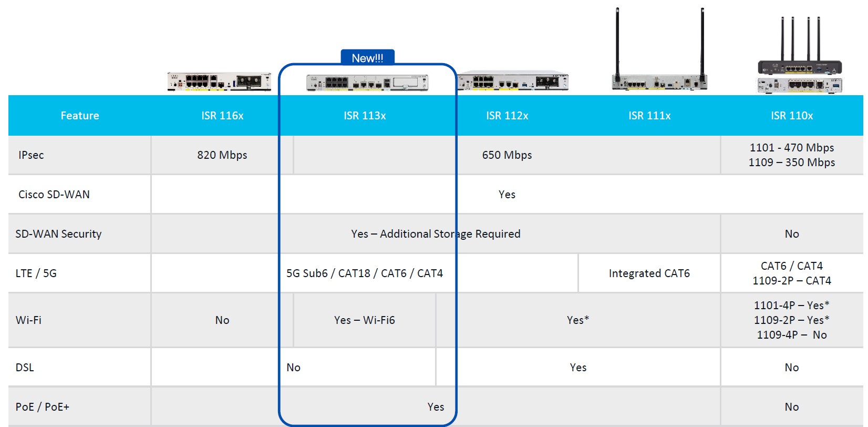Click the ISR 116x router image
This screenshot has height=427, width=868.
(x=219, y=82)
